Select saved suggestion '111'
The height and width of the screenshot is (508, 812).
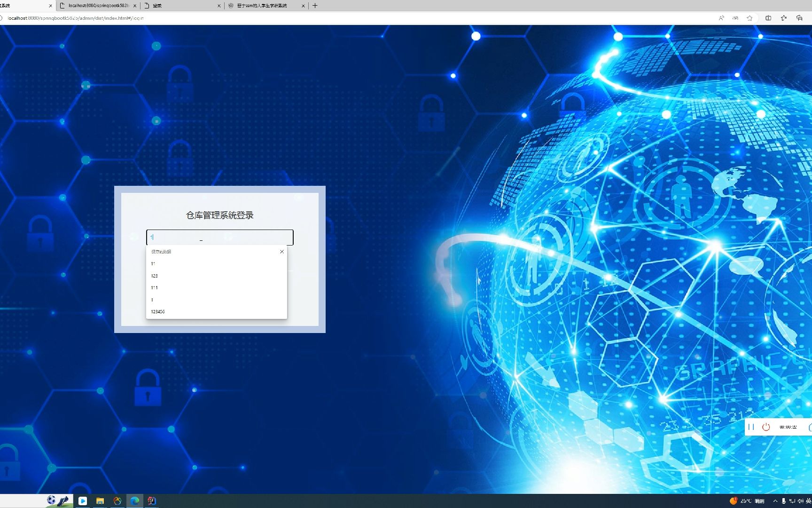(x=217, y=287)
